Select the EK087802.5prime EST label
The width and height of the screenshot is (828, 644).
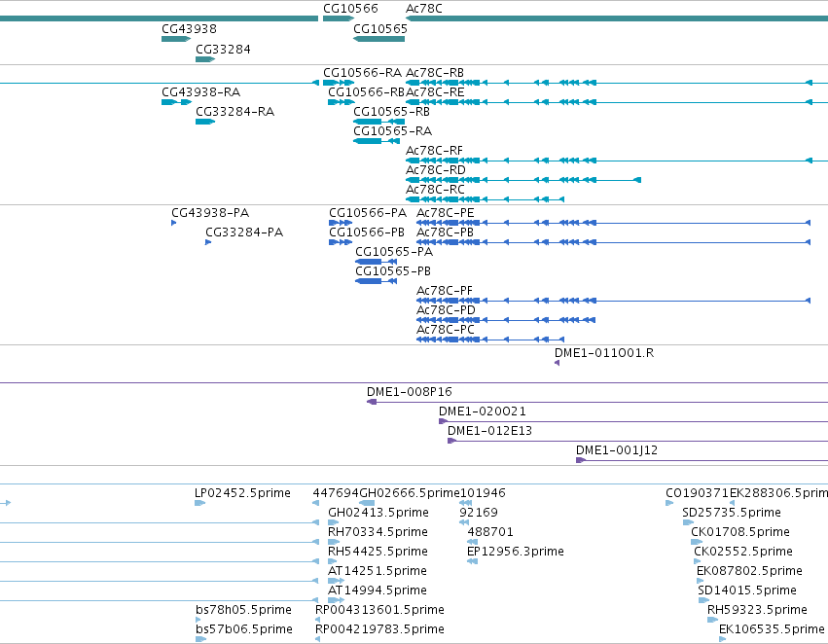(x=749, y=571)
